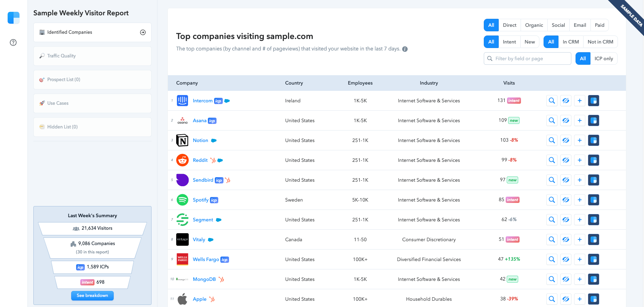Click the plus icon on Wells Fargo row

(579, 259)
